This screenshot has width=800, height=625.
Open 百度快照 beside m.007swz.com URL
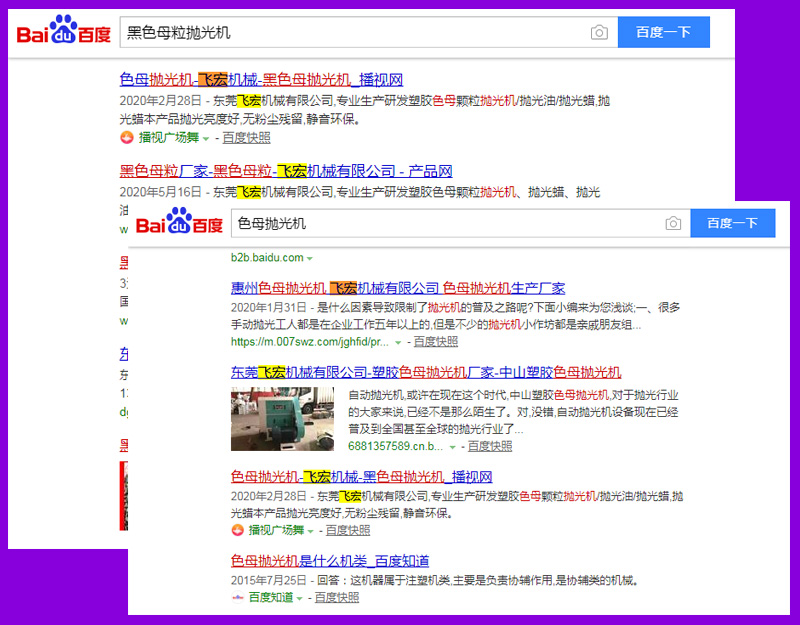(436, 342)
